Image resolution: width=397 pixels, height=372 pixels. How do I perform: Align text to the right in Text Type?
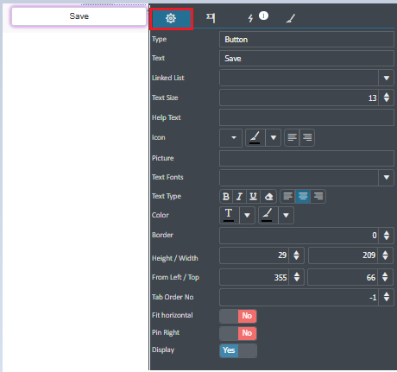pyautogui.click(x=318, y=197)
